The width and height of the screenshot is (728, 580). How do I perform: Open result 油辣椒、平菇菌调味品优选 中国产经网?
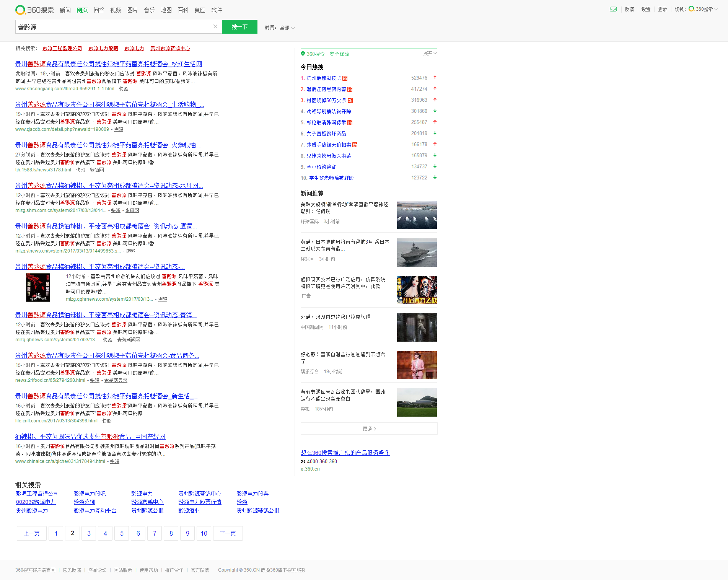(x=90, y=437)
